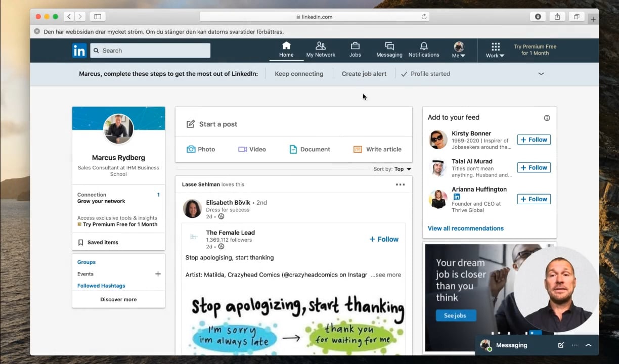619x364 pixels.
Task: Click Arianna Huffington's avatar
Action: (438, 199)
